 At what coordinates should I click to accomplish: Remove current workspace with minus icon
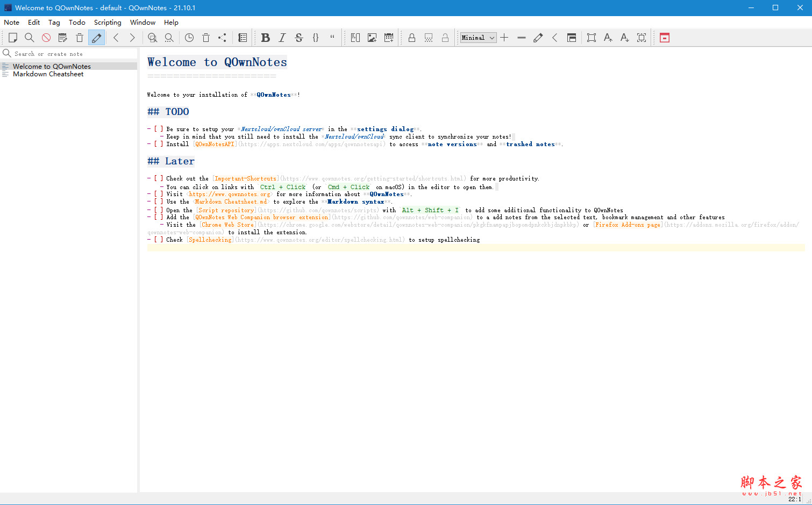click(522, 38)
